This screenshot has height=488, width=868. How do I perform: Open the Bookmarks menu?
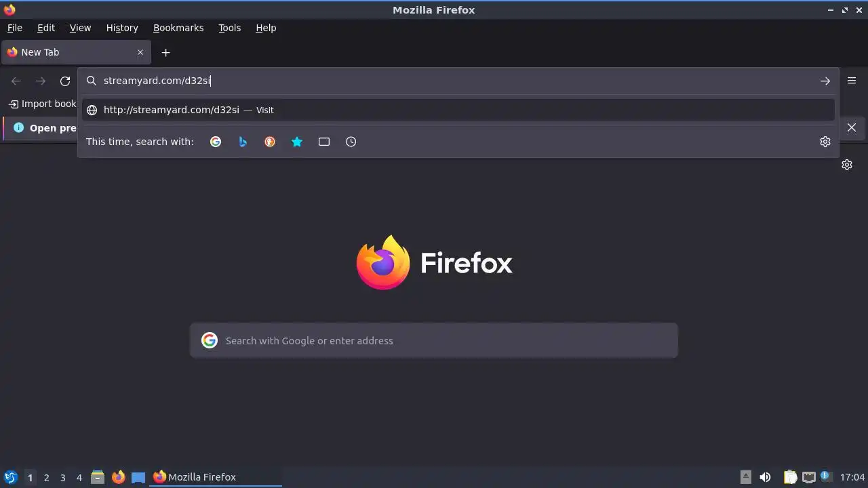tap(178, 28)
